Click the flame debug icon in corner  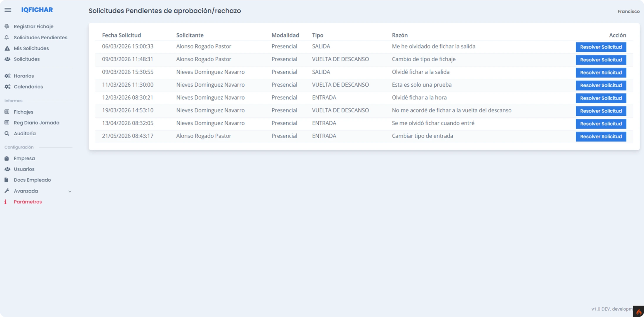tap(638, 311)
